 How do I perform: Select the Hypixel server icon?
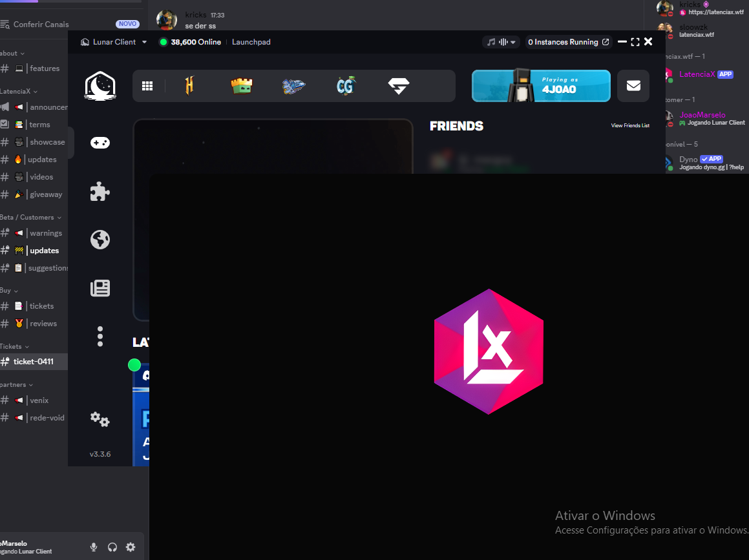pyautogui.click(x=189, y=86)
